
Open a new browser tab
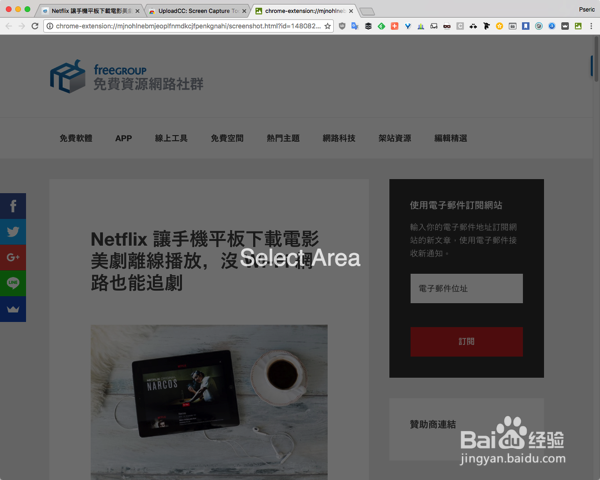click(367, 11)
